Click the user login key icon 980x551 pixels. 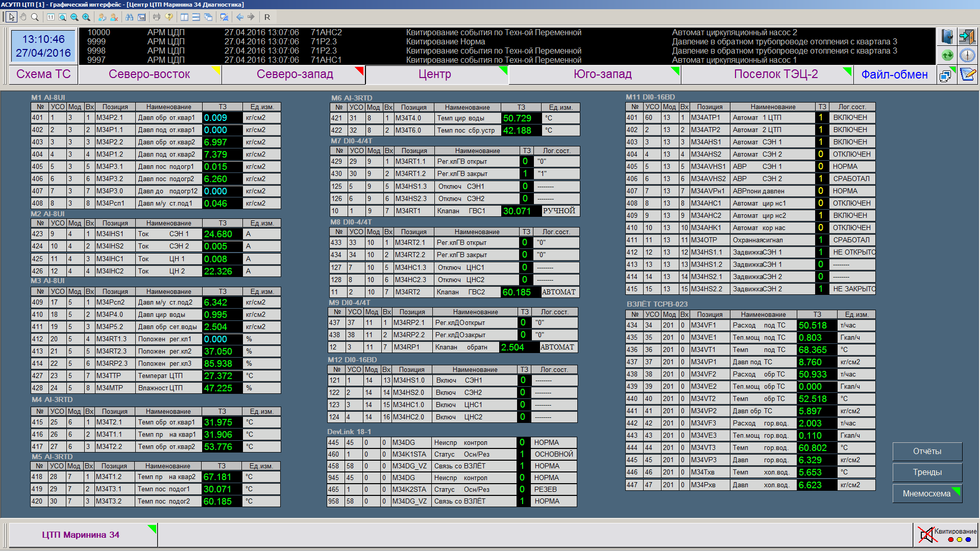pyautogui.click(x=102, y=17)
